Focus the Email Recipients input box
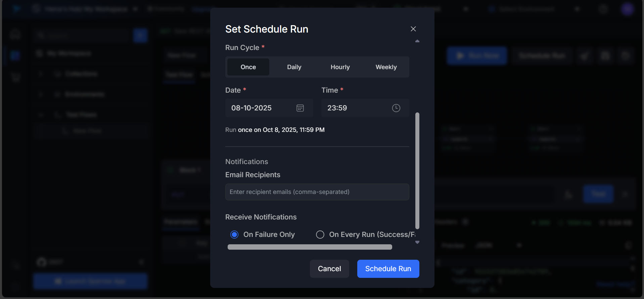 pos(317,192)
